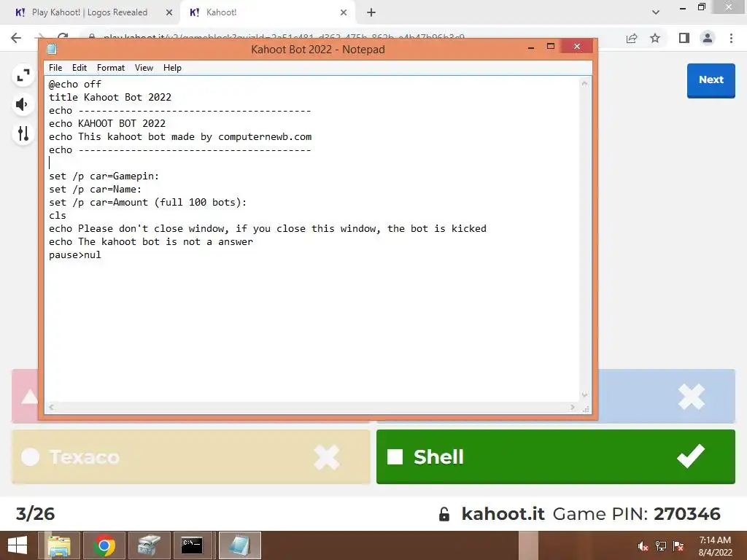
Task: Click the Chrome share page icon
Action: pyautogui.click(x=632, y=38)
